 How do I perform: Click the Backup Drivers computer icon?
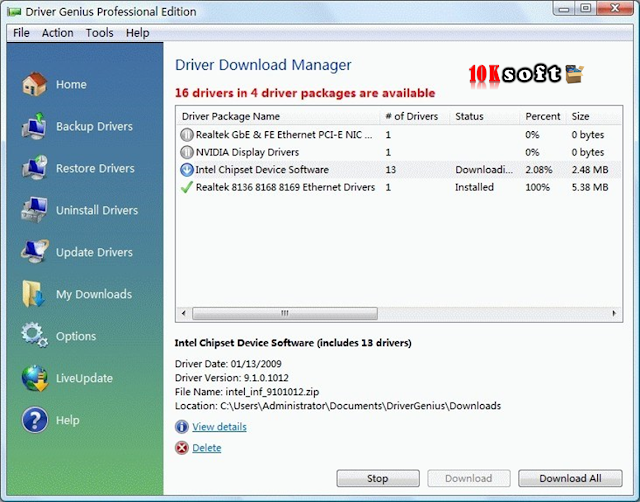coord(34,126)
